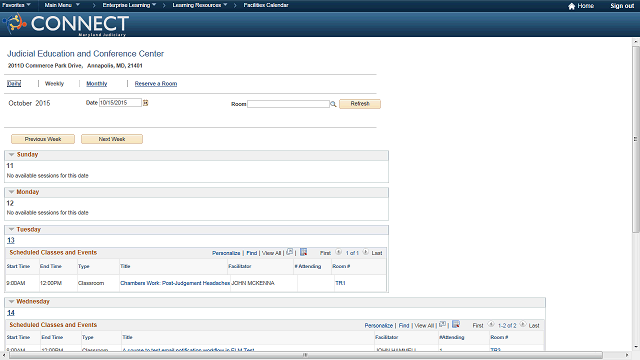Click the Home house icon
The width and height of the screenshot is (640, 360).
571,6
